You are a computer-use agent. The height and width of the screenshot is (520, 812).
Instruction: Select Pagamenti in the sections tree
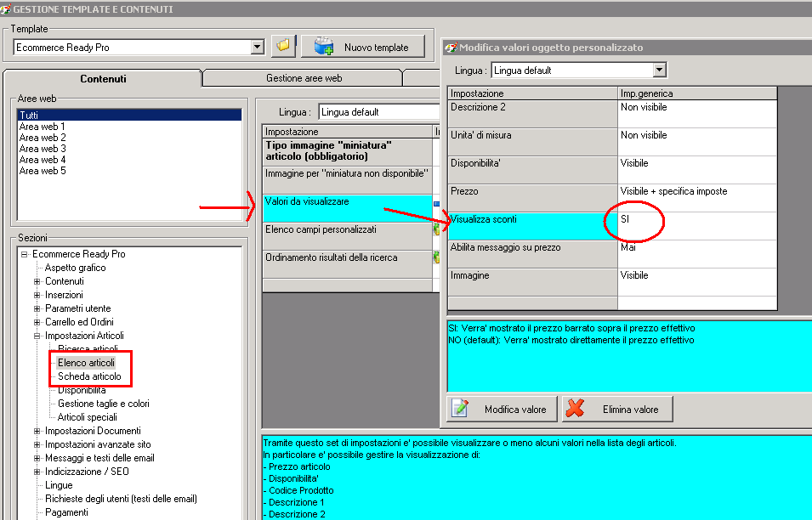point(66,512)
